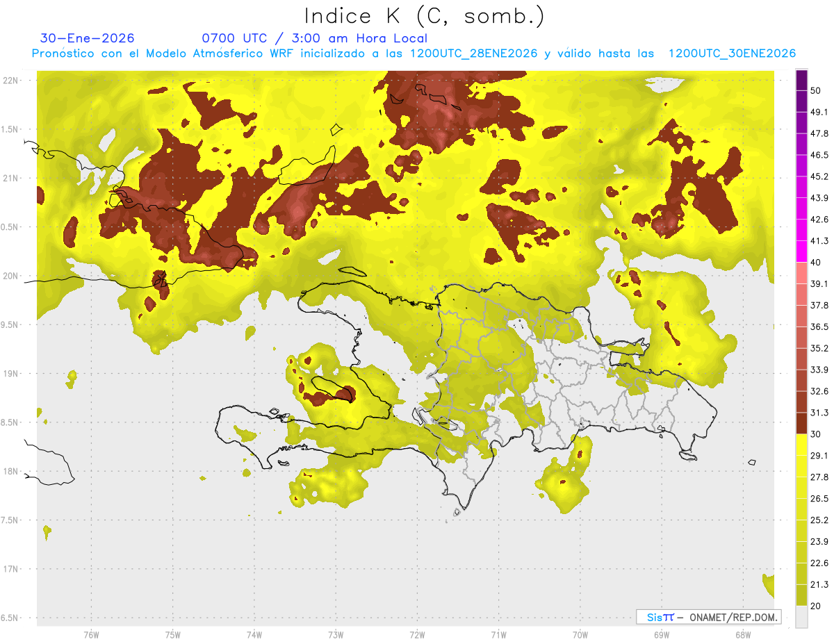Click the gray colorbar segment below 20
Image resolution: width=834 pixels, height=644 pixels.
click(802, 617)
